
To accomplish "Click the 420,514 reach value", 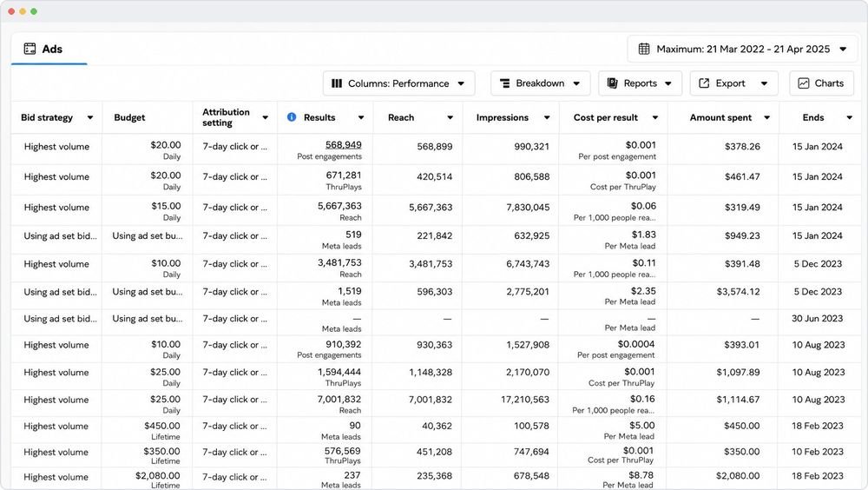I will coord(435,177).
